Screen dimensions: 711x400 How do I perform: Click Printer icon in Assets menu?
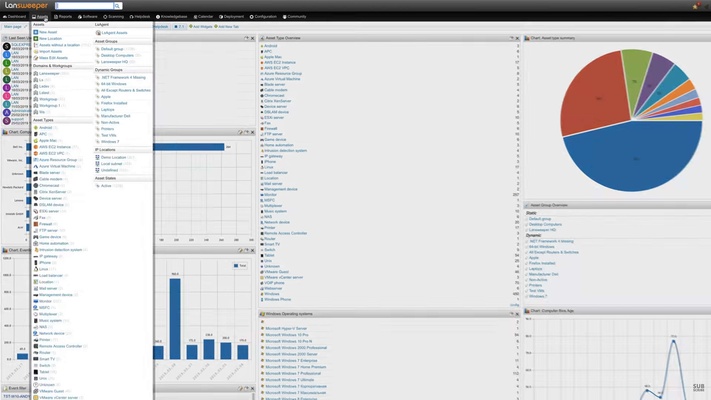(36, 340)
